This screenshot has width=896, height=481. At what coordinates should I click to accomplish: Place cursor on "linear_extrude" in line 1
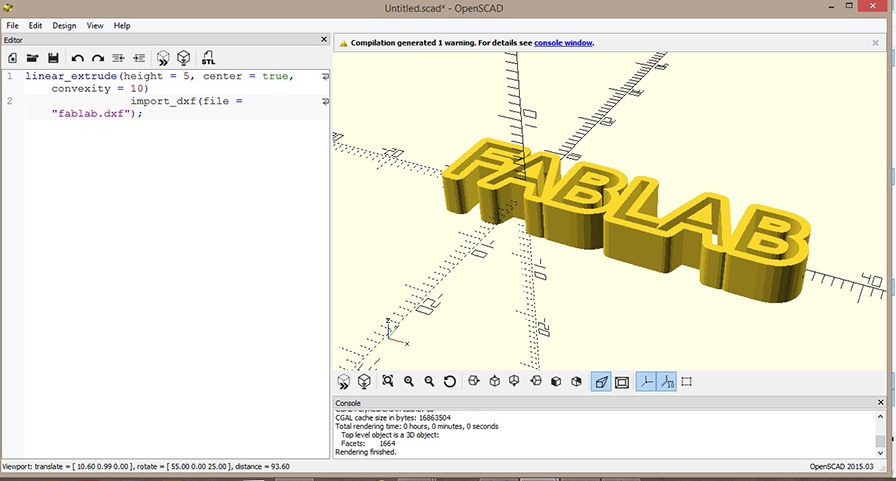[x=71, y=76]
